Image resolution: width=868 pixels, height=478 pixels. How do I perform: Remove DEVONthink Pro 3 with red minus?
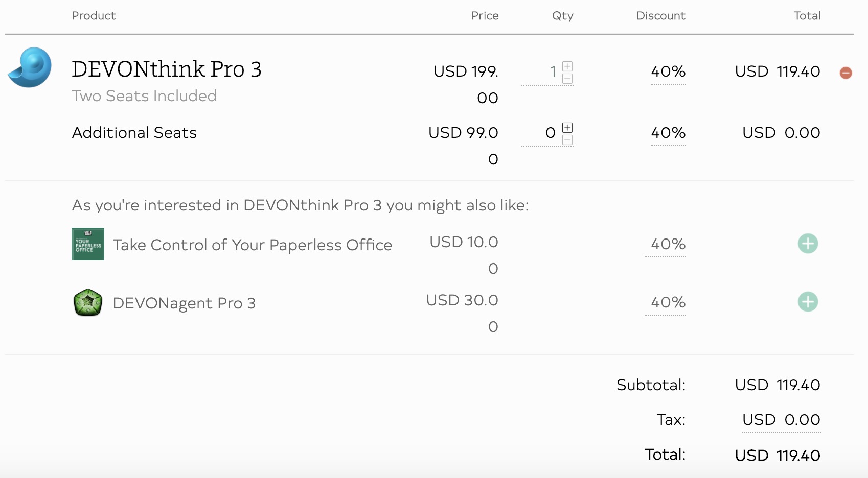click(846, 73)
